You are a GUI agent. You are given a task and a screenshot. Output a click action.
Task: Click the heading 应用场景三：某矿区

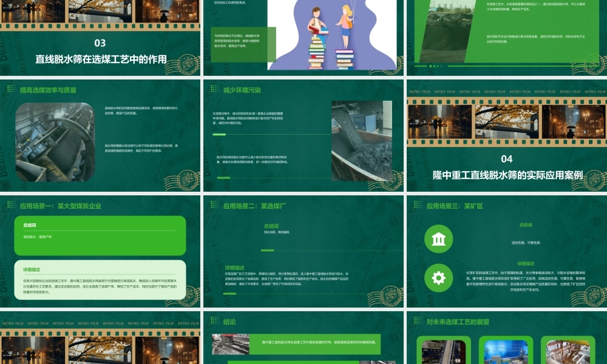click(x=455, y=206)
